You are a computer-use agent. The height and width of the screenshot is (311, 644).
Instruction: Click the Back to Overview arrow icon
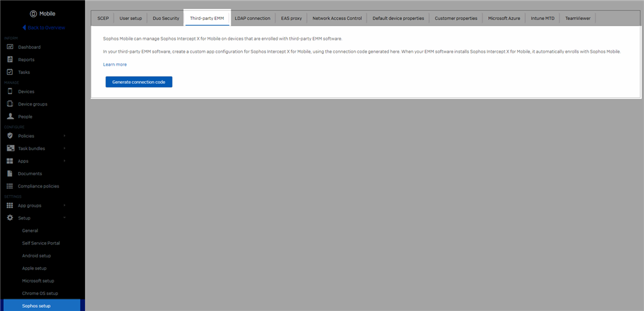24,28
